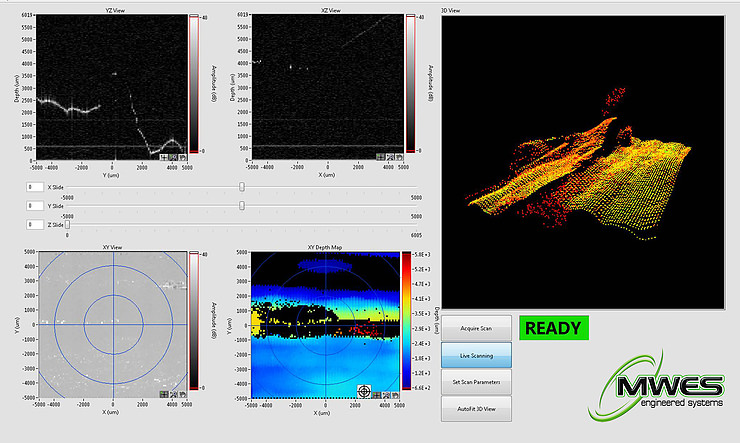Click the 'X (um)' axis label under XZ View
The height and width of the screenshot is (443, 740).
[327, 175]
